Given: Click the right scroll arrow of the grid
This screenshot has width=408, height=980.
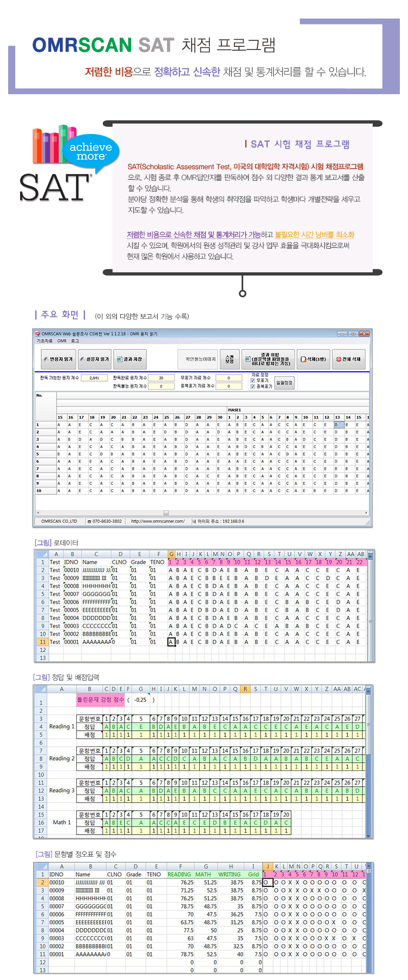Looking at the screenshot, I should coord(366,512).
